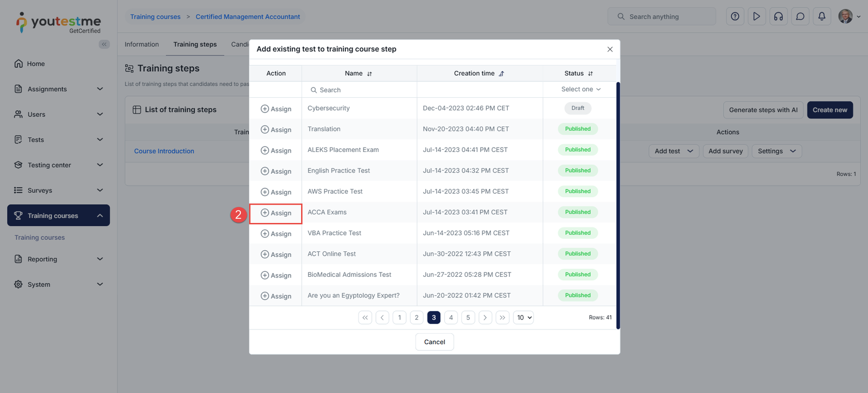Go to page 4 of tests
This screenshot has height=393, width=868.
pos(451,318)
